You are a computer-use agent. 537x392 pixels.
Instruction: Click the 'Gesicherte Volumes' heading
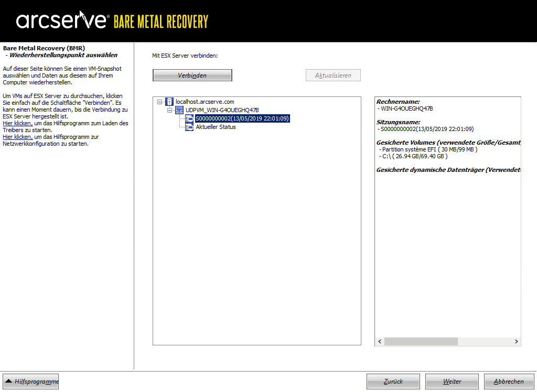[448, 143]
